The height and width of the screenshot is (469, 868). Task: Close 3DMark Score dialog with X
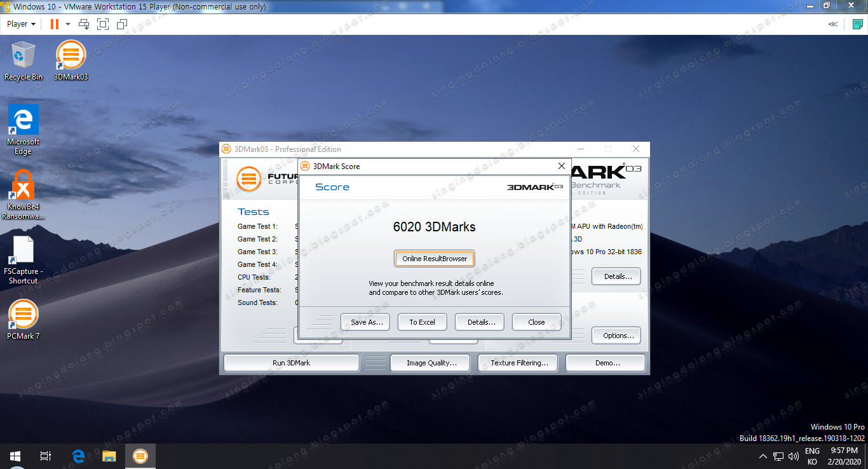pos(561,166)
